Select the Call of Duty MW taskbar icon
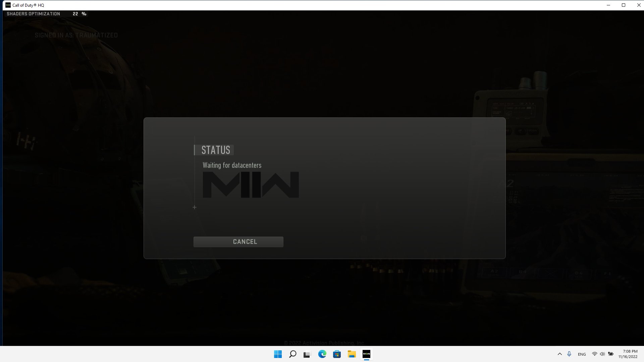Screen dimensions: 644x362 coord(366,354)
